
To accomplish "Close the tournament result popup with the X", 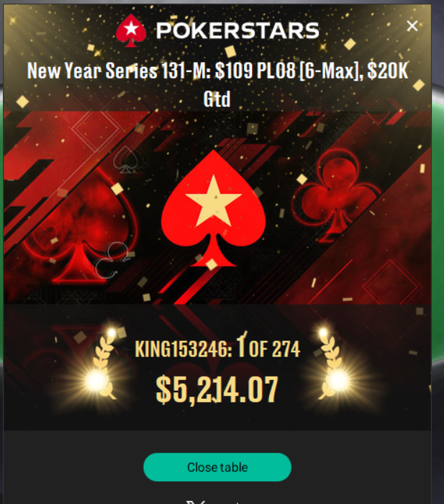I will 412,26.
